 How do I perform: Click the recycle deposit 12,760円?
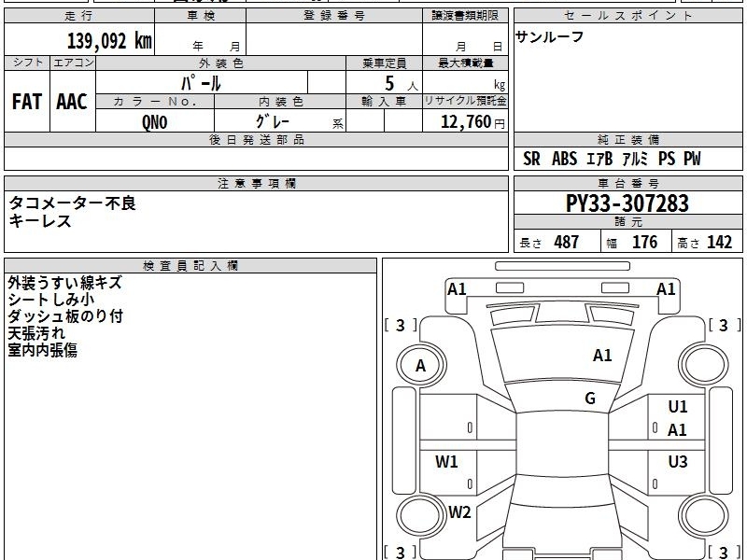tap(472, 122)
